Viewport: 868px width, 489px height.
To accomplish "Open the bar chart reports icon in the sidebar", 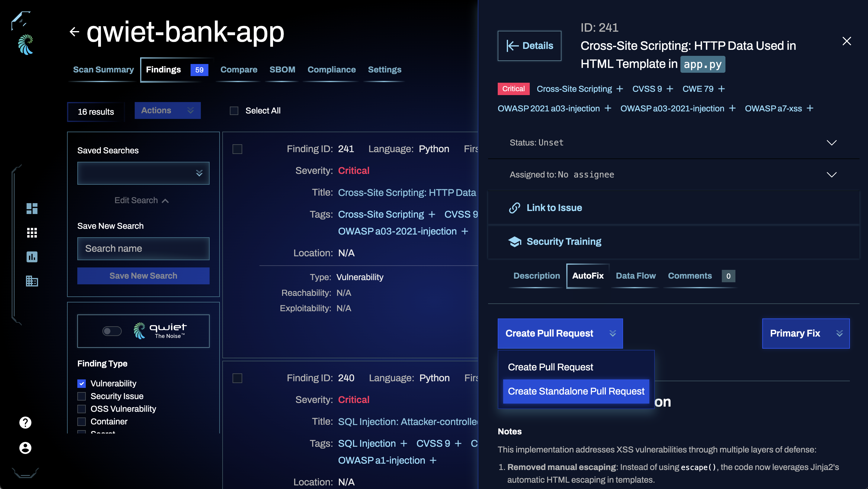I will tap(32, 257).
